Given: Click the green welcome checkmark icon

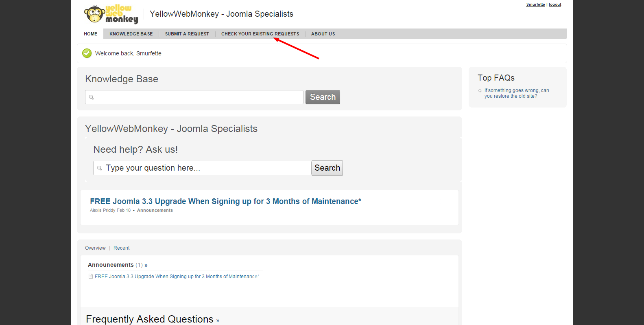Looking at the screenshot, I should pyautogui.click(x=87, y=53).
